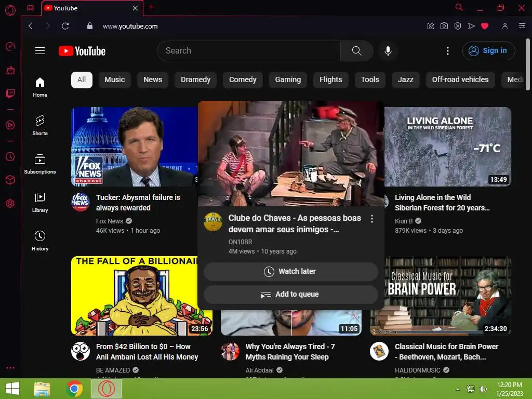Select the Off-road vehicles filter chip
Image resolution: width=532 pixels, height=399 pixels.
[x=460, y=79]
